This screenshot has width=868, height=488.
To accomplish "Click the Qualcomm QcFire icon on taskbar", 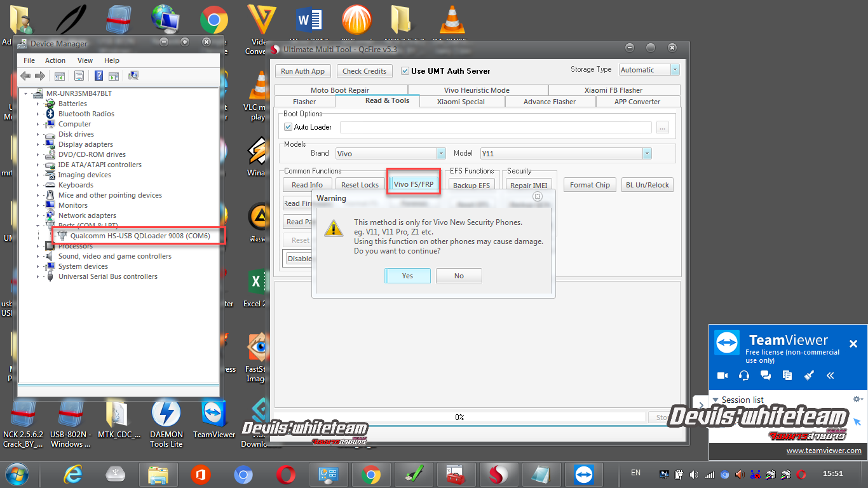I will pos(499,474).
